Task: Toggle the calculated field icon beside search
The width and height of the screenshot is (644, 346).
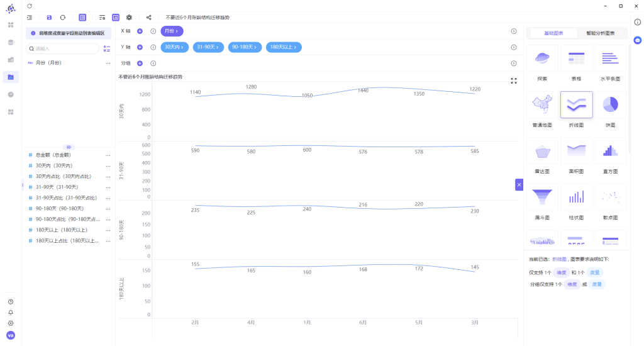Action: click(107, 48)
